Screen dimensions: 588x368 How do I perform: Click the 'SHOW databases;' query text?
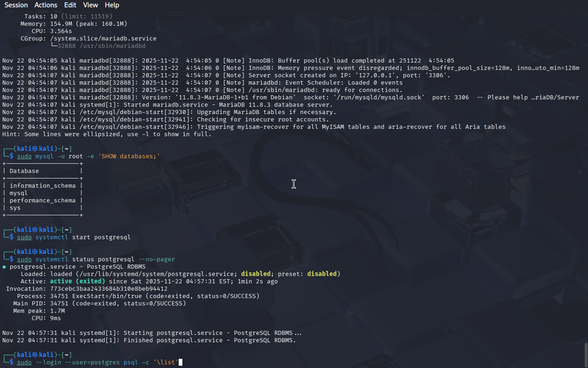click(129, 156)
